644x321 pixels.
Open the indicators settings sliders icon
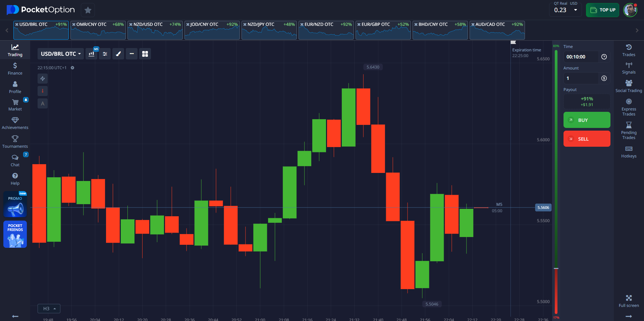point(105,54)
